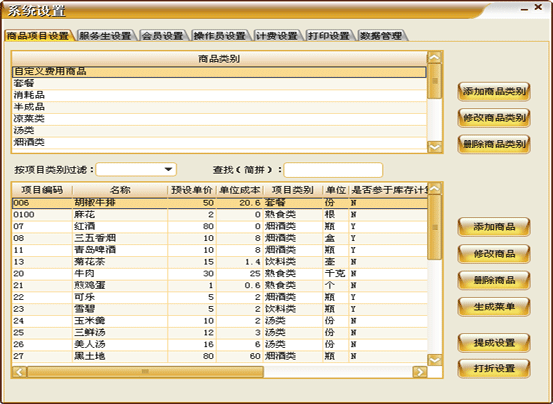Click the 查找(简拼) search field
The image size is (553, 404).
333,170
